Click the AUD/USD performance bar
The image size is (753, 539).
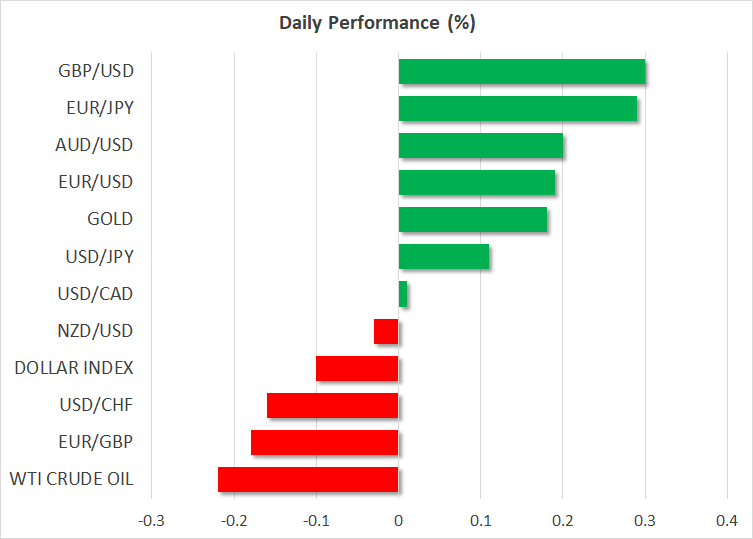pyautogui.click(x=480, y=145)
